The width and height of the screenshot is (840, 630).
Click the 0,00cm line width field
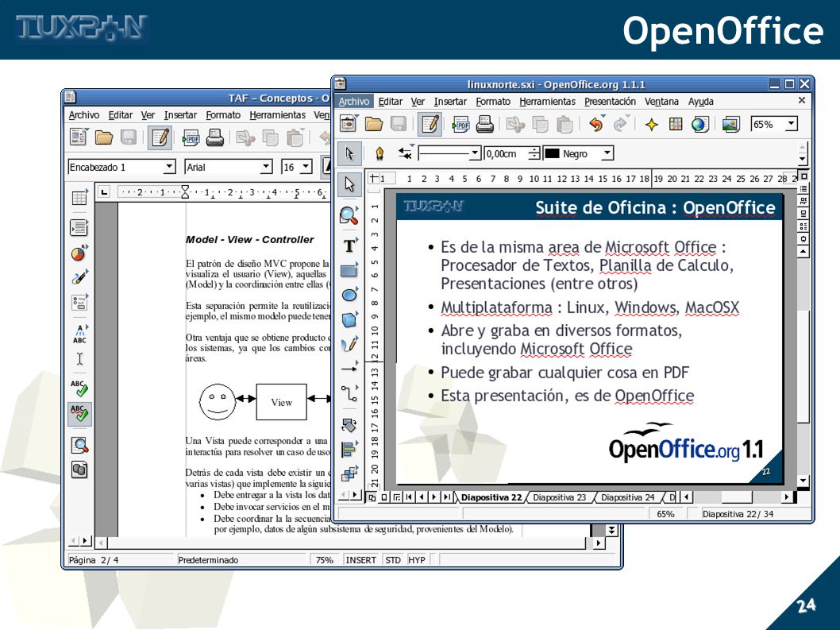(507, 154)
